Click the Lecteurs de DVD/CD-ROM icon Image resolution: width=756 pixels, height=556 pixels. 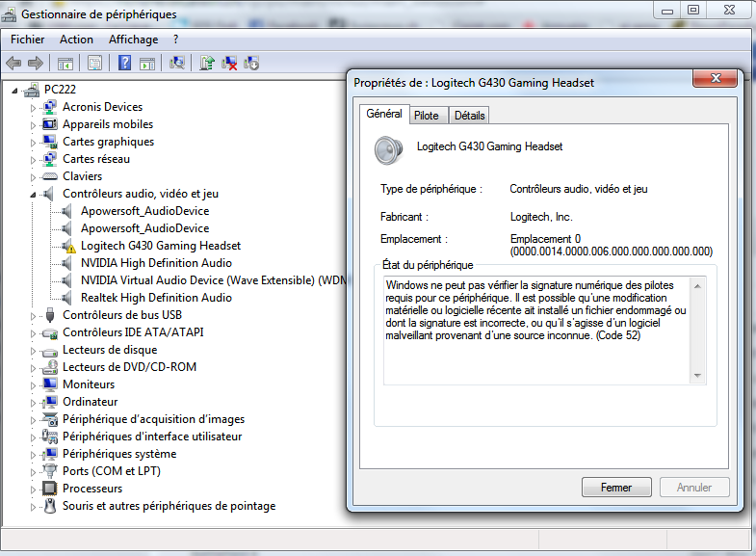pyautogui.click(x=50, y=367)
